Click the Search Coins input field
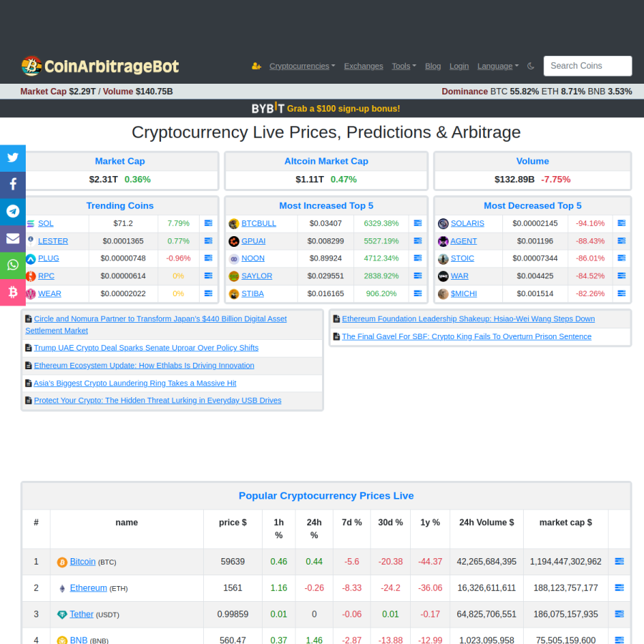644x644 pixels. point(587,66)
